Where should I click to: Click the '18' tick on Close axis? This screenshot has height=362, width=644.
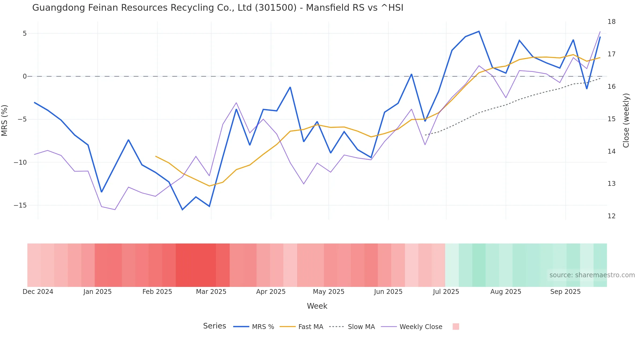pyautogui.click(x=612, y=22)
